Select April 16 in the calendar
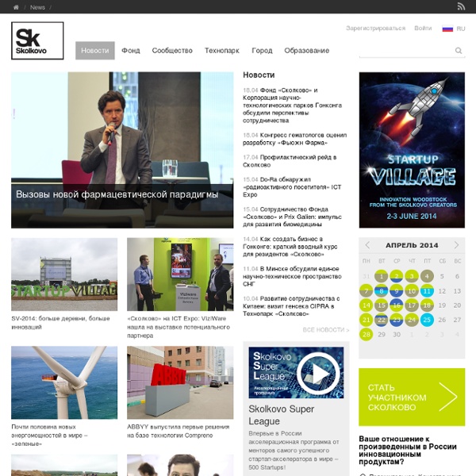The image size is (476, 476). click(x=397, y=305)
